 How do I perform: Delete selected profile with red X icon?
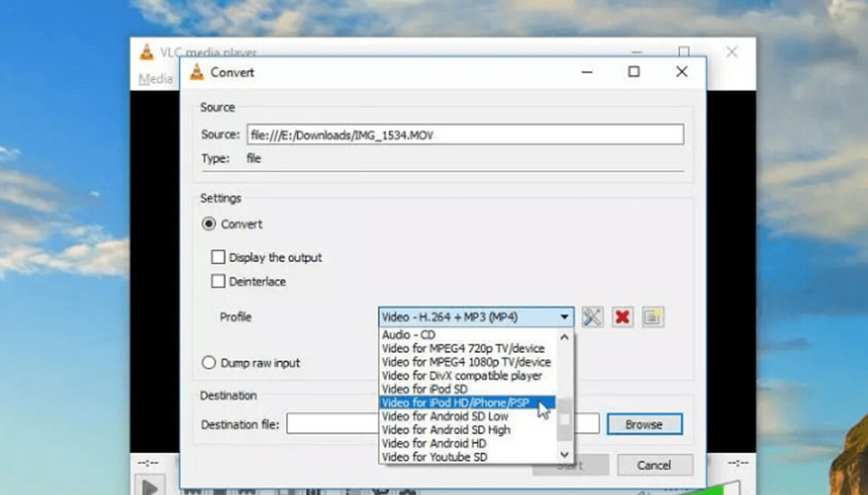tap(622, 317)
